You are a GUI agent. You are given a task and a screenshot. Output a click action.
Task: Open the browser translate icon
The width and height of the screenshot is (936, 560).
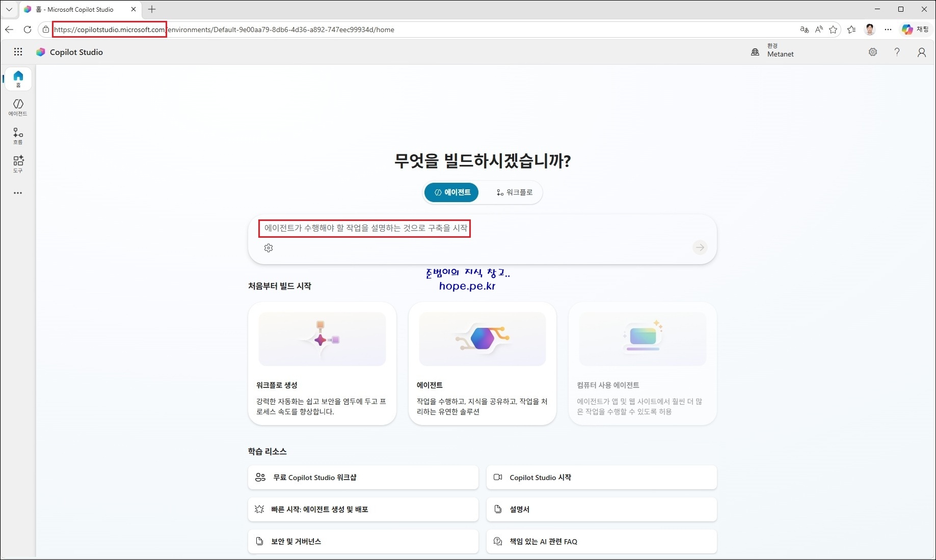pos(805,30)
